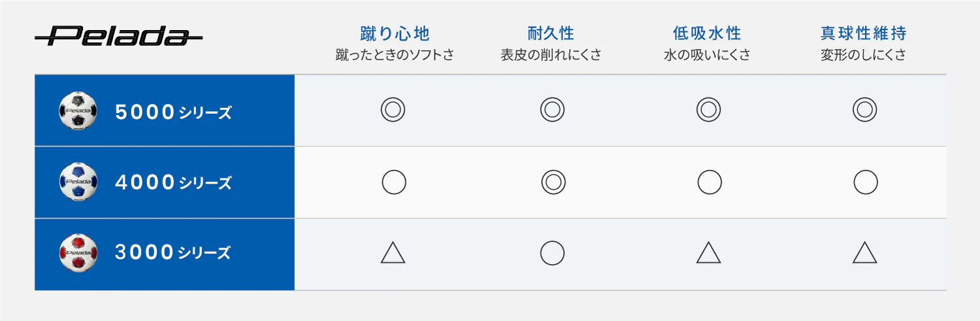Click the 4000シリーズ row label
This screenshot has width=980, height=321.
[173, 183]
